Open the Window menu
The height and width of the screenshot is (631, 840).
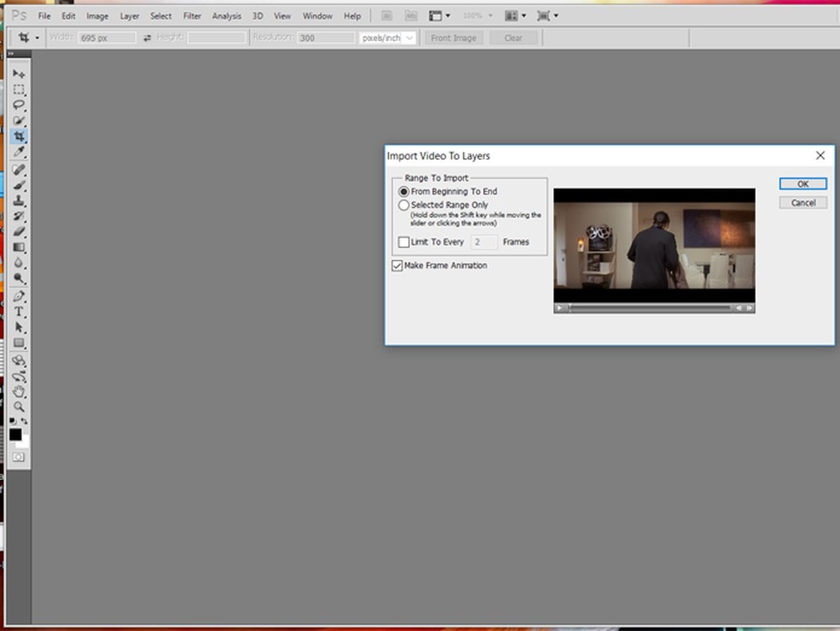point(318,16)
